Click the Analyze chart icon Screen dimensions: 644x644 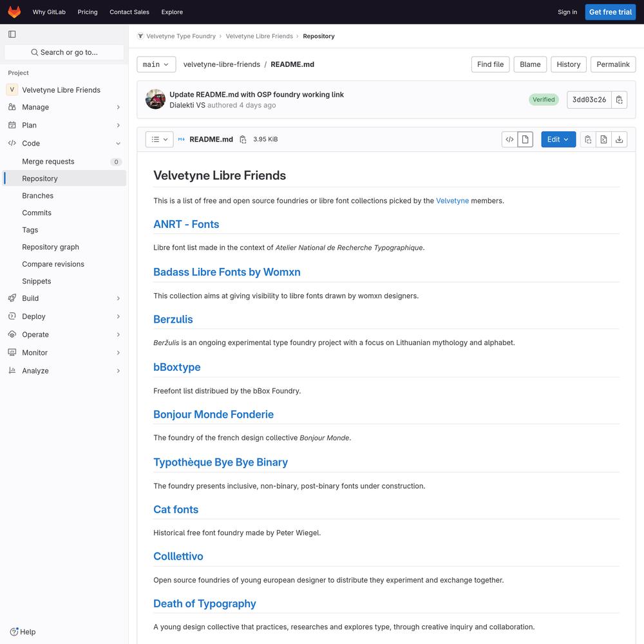(x=12, y=370)
